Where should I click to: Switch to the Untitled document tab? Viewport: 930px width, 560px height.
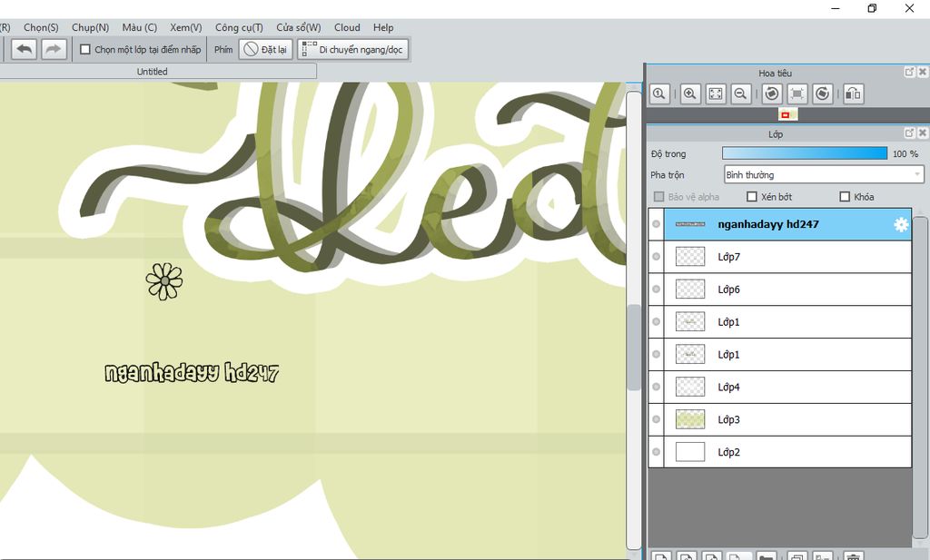[x=153, y=72]
